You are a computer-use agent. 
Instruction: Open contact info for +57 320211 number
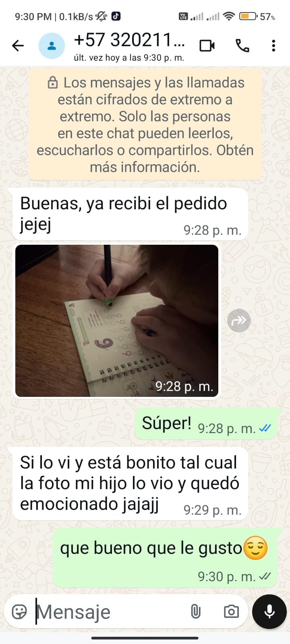tap(129, 45)
